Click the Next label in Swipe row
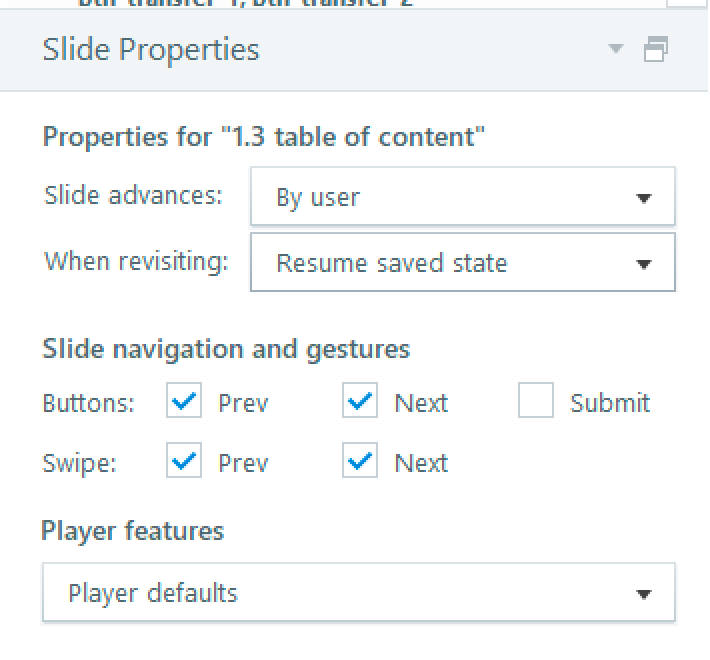The width and height of the screenshot is (710, 660). point(421,463)
